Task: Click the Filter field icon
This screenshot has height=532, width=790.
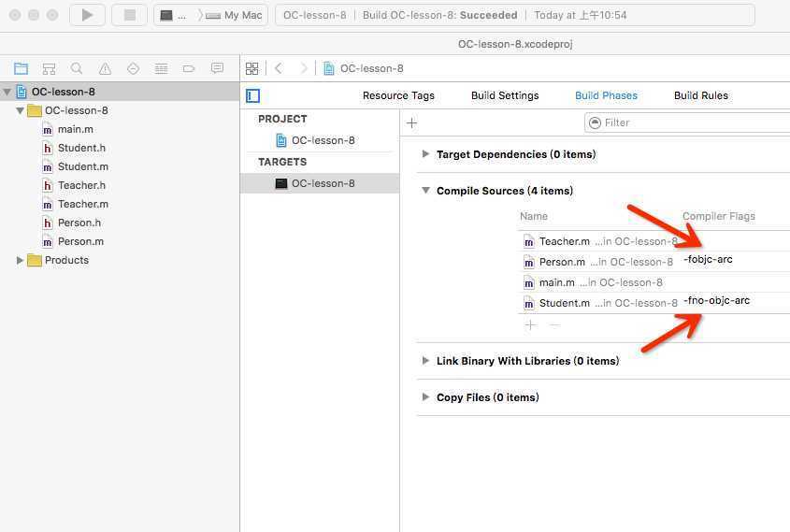Action: [595, 122]
